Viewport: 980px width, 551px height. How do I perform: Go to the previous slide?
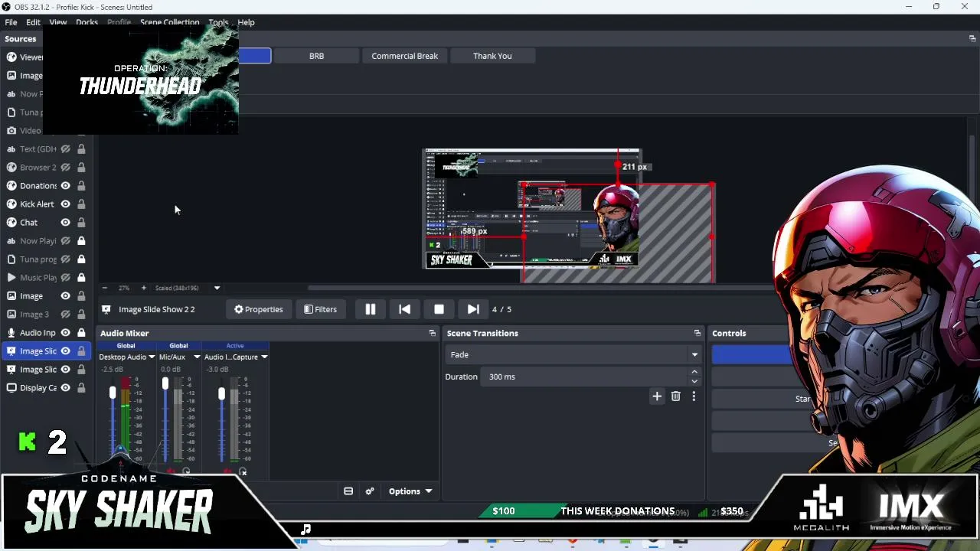[x=404, y=309]
